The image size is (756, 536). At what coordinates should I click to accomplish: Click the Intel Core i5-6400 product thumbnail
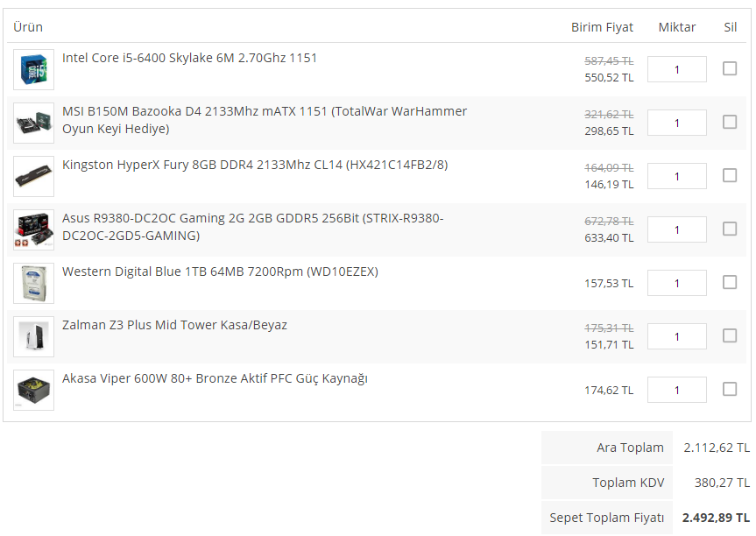click(x=33, y=70)
